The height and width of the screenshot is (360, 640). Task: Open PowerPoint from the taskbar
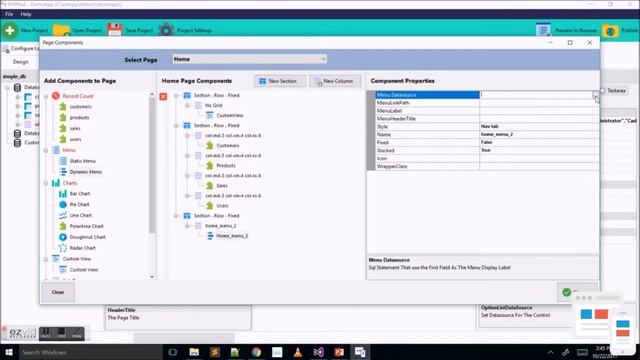pos(339,352)
